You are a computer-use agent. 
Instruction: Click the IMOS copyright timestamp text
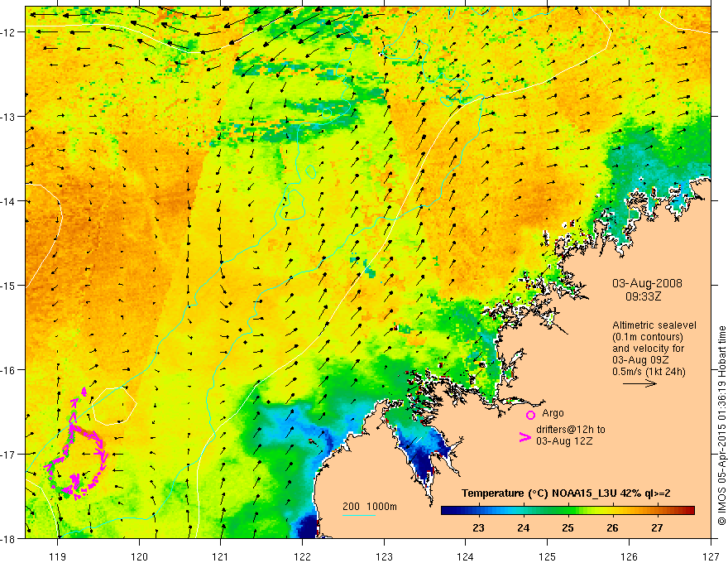pyautogui.click(x=721, y=426)
